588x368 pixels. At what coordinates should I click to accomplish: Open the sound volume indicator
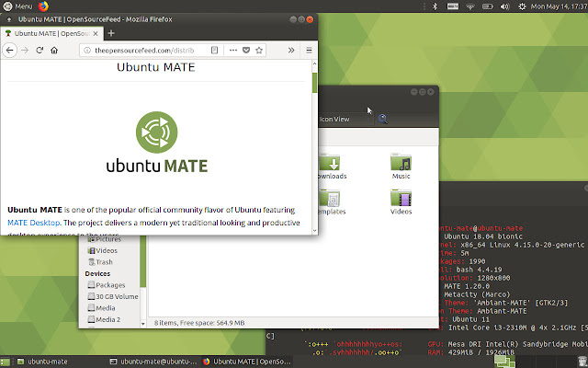click(x=504, y=6)
